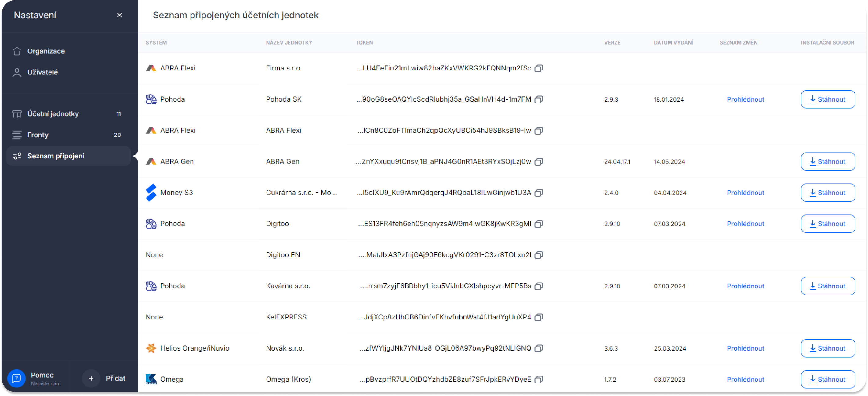Viewport: 868px width, 396px height.
Task: Copy token of ABRA Gen unit
Action: [x=539, y=162]
